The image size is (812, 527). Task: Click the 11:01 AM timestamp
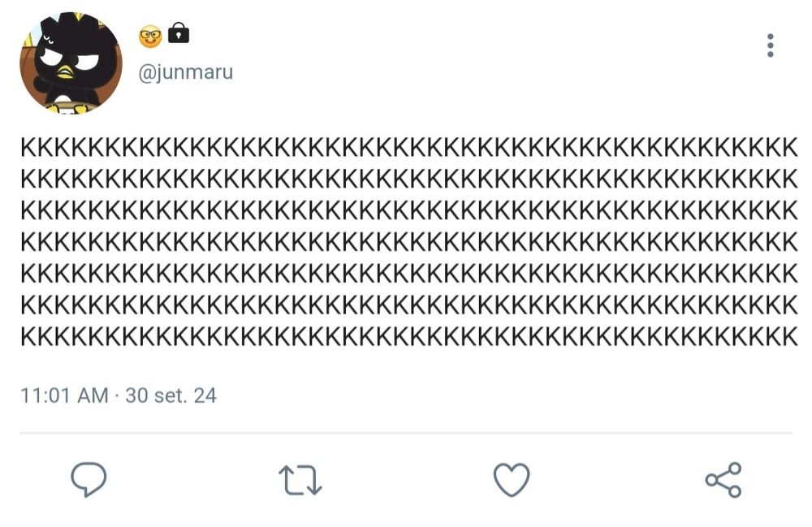pos(63,395)
